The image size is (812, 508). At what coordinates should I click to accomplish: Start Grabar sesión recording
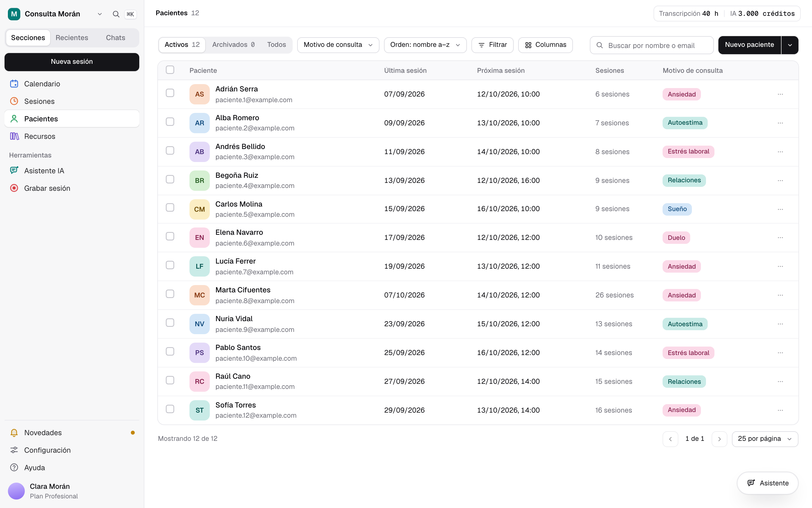pos(72,188)
